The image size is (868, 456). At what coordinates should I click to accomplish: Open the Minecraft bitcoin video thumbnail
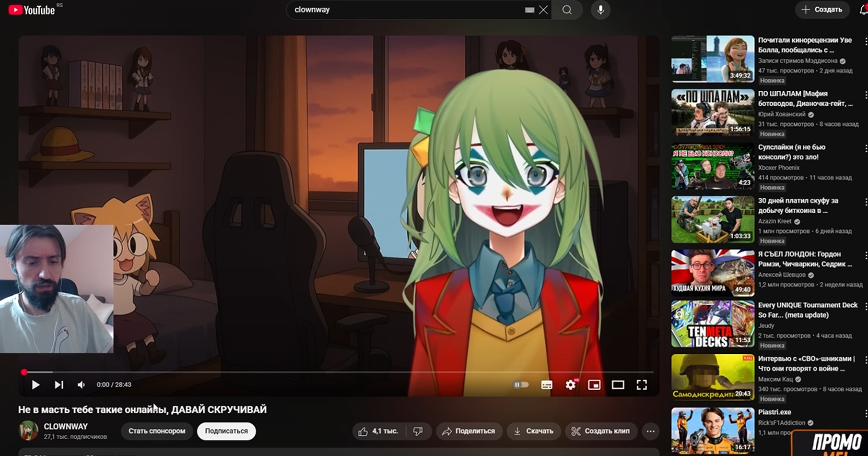pos(713,219)
